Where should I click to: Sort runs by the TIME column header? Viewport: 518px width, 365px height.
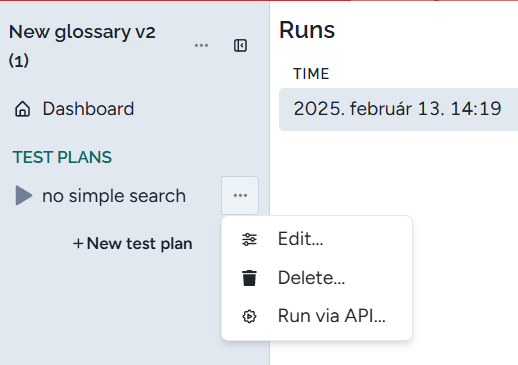311,74
